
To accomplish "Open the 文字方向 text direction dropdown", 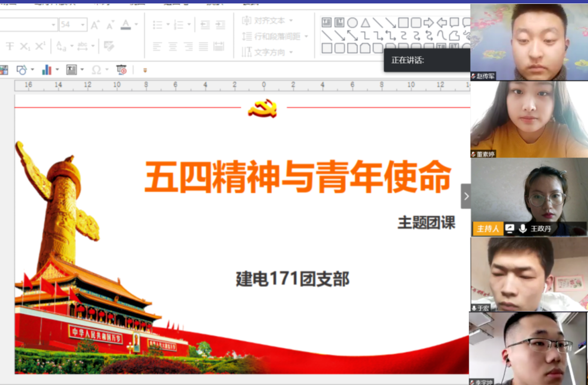I will 291,52.
